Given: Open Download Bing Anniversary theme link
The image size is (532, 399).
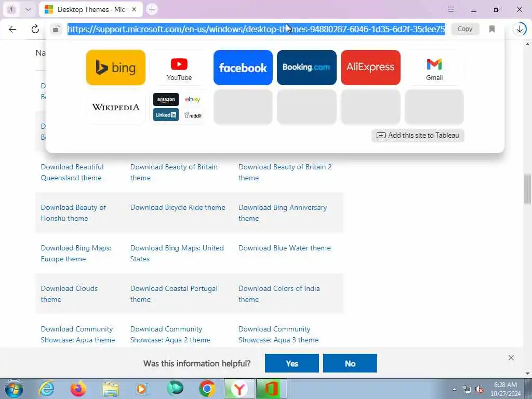Looking at the screenshot, I should (x=283, y=212).
